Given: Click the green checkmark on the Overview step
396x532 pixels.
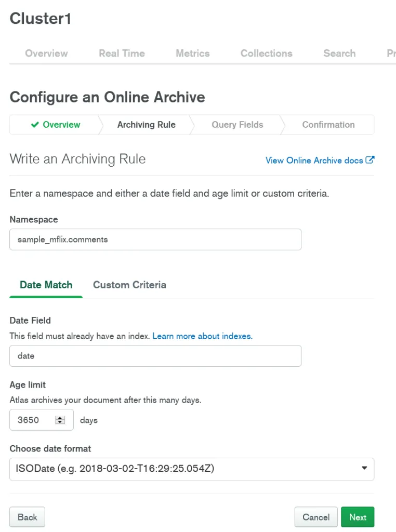Looking at the screenshot, I should [34, 125].
